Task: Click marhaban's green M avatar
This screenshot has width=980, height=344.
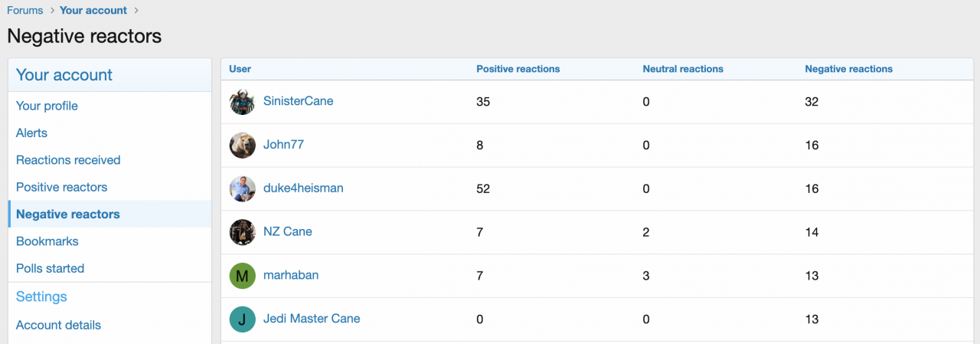Action: tap(242, 276)
